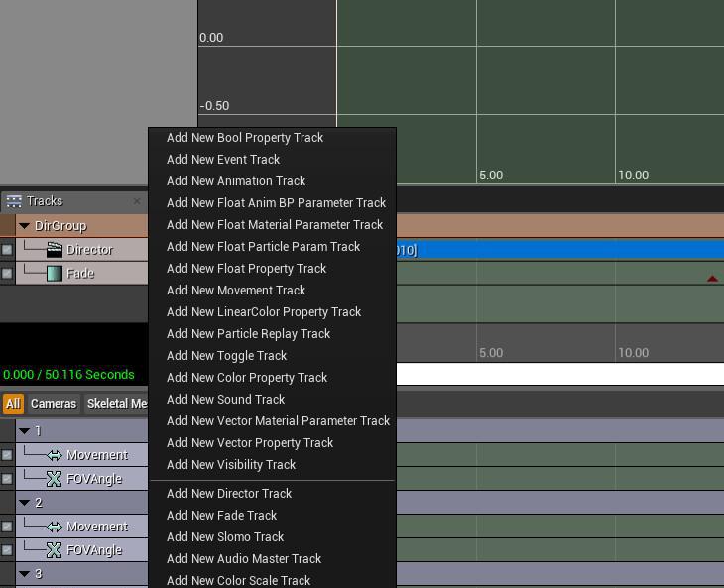
Task: Collapse the DirGroup group
Action: (x=24, y=226)
